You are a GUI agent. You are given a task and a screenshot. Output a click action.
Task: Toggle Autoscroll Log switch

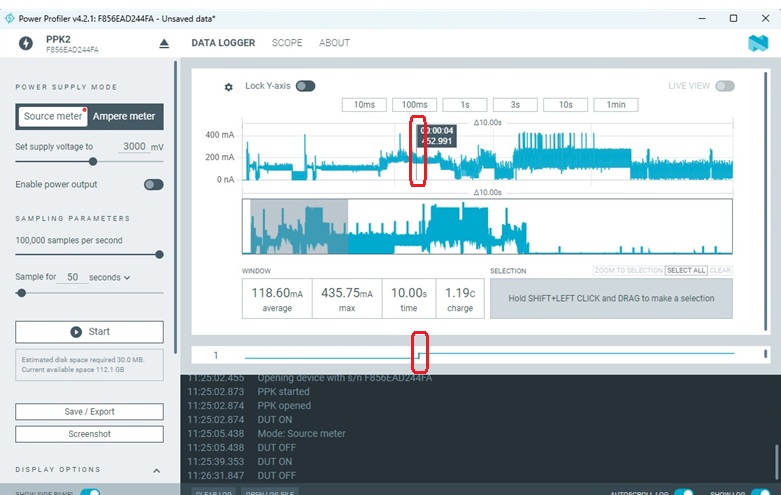[684, 493]
